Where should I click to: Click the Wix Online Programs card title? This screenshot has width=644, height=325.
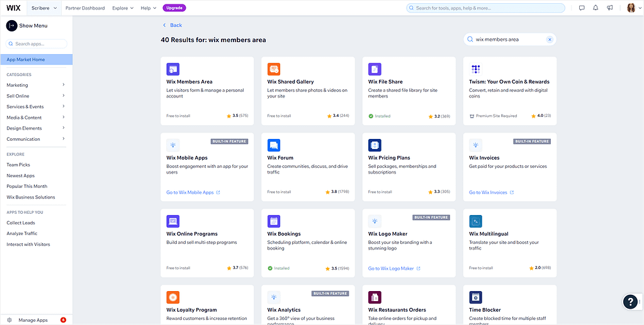click(192, 234)
